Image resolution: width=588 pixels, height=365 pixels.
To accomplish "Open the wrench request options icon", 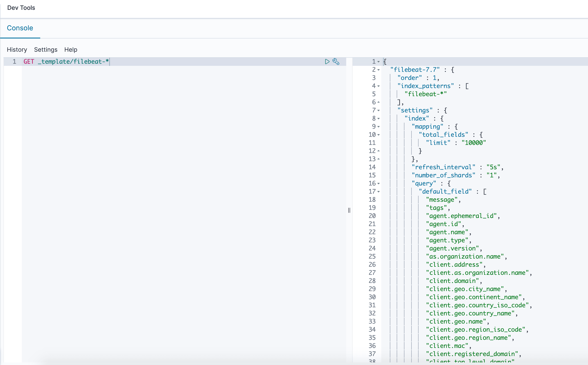I will coord(336,62).
